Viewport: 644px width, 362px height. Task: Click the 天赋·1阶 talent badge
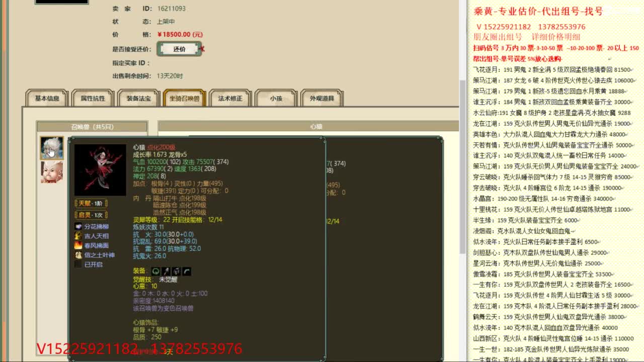(92, 204)
